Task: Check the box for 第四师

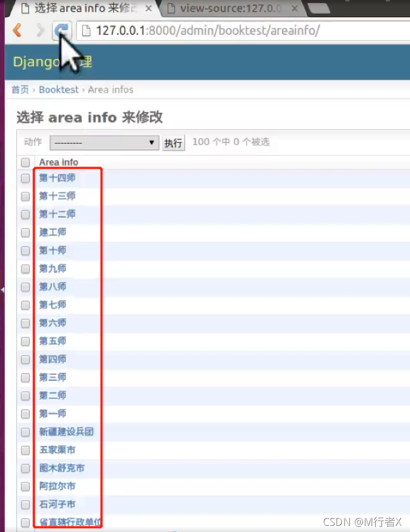Action: [x=26, y=360]
